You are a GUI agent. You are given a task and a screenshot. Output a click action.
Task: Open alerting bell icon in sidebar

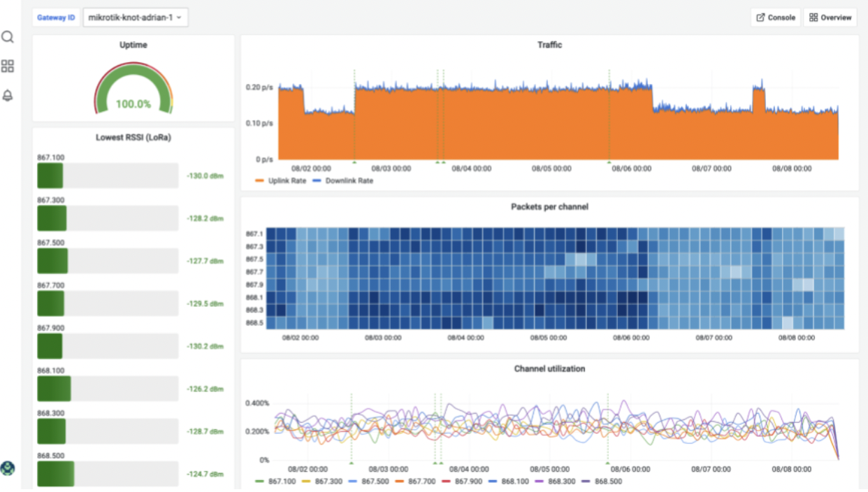(8, 96)
